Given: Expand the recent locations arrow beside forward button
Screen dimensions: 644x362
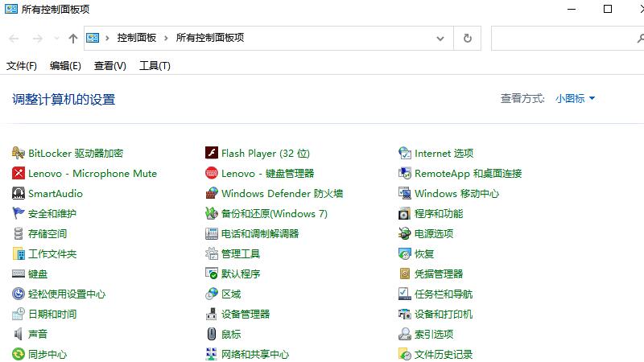Looking at the screenshot, I should click(x=56, y=38).
